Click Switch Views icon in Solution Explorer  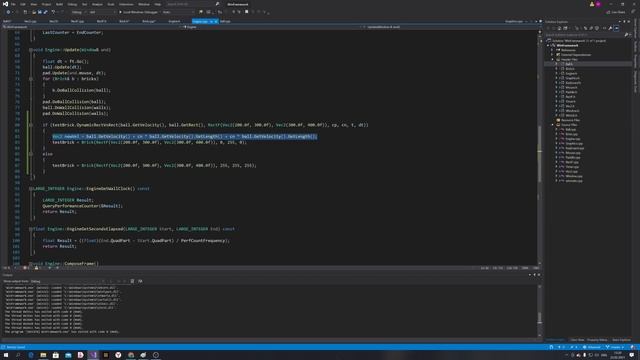coord(565,28)
